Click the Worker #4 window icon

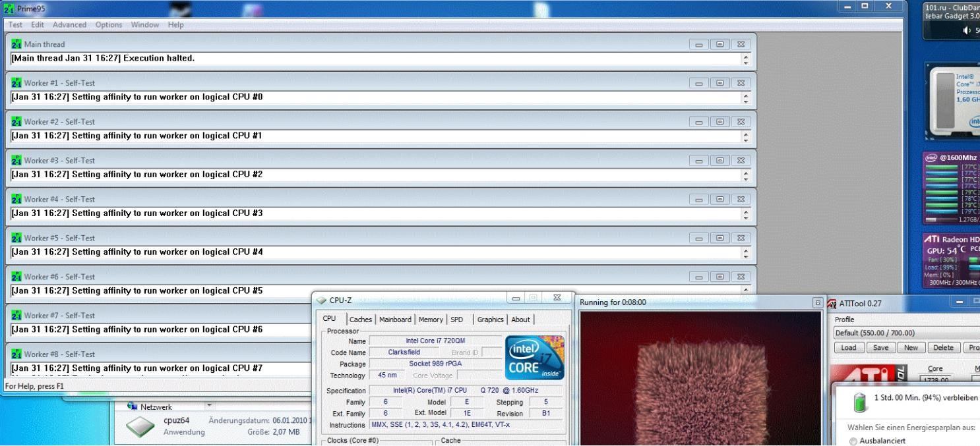coord(17,200)
